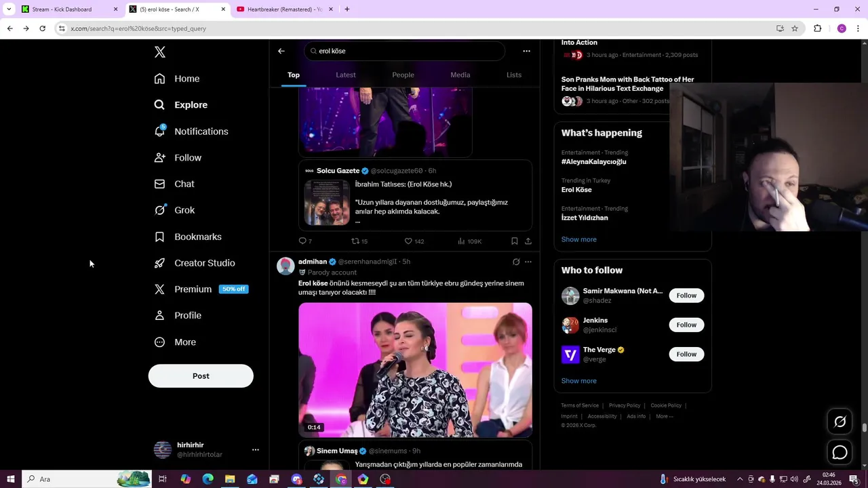
Task: Open the quoted Solcu Gazete post
Action: (415, 196)
